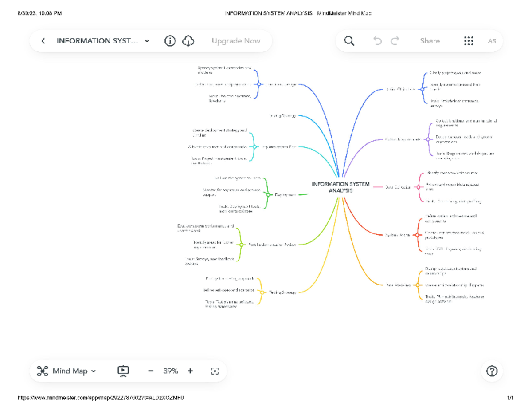This screenshot has height=411, width=532.
Task: Collapse the Gather Requirements branch circle
Action: pyautogui.click(x=428, y=139)
